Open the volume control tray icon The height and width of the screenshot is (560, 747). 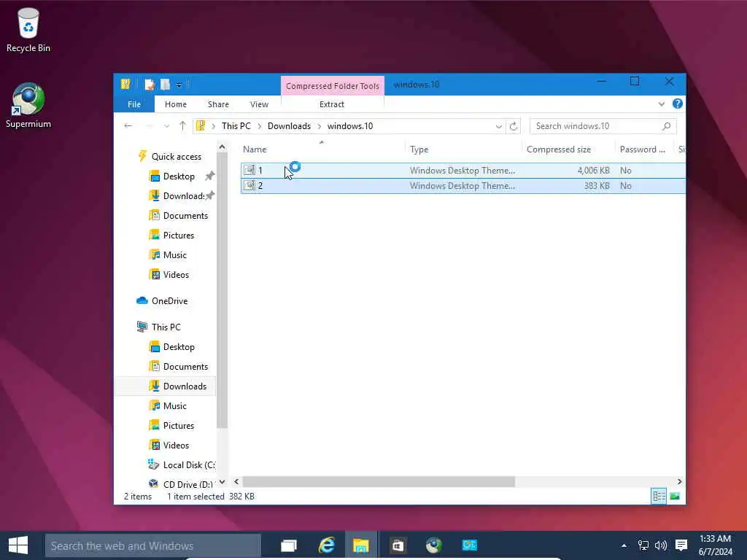point(661,545)
